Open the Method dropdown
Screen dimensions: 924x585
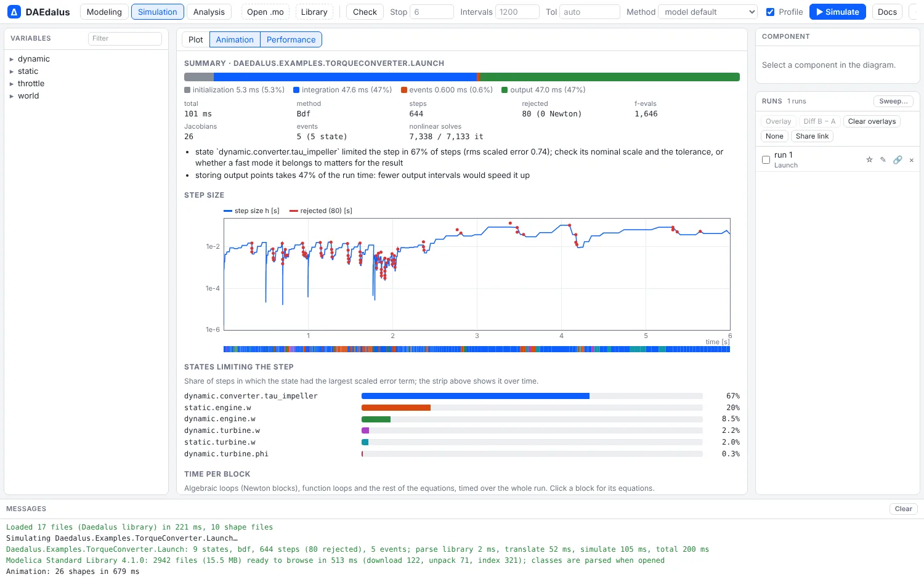(708, 12)
